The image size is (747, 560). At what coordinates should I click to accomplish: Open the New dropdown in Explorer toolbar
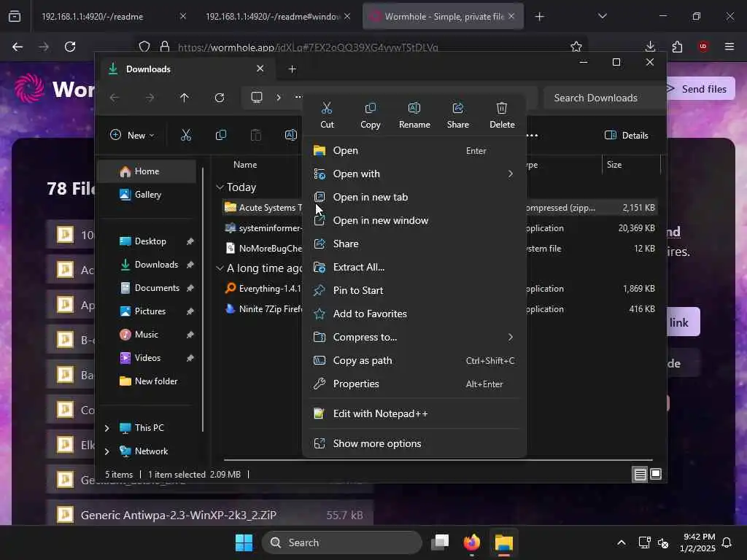tap(132, 135)
